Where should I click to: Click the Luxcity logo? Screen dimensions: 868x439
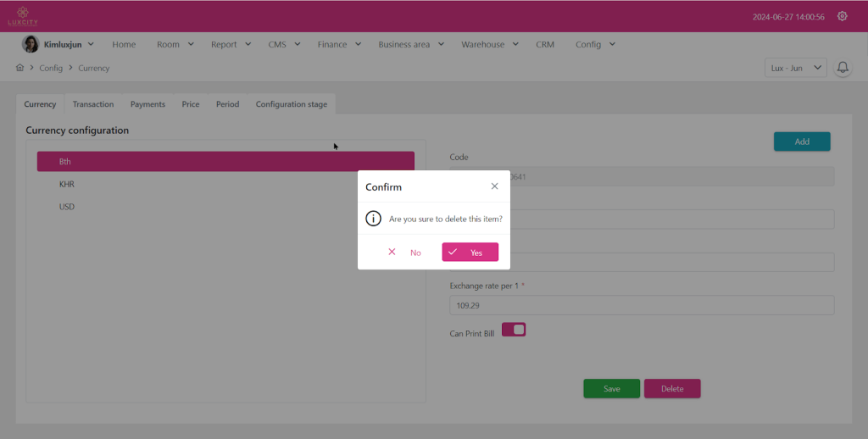(23, 16)
